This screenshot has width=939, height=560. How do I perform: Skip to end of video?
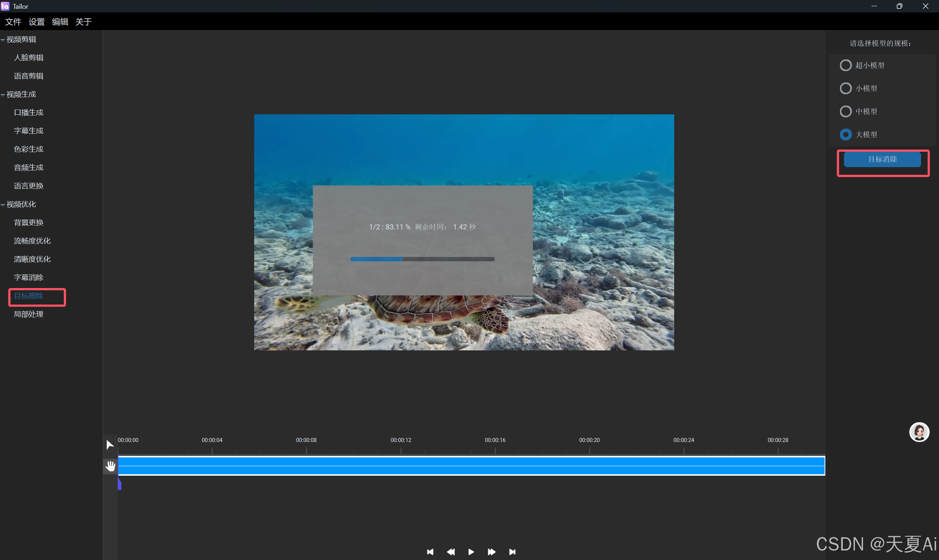click(x=512, y=552)
